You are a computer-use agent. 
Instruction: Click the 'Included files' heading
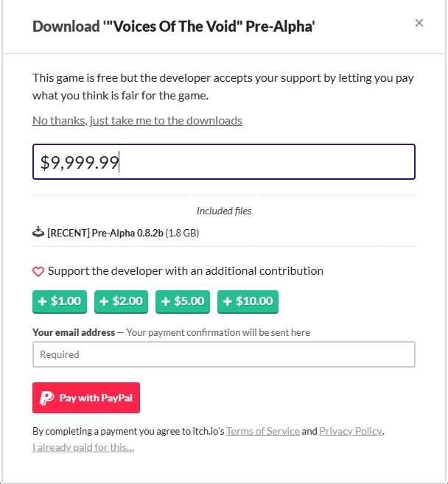pos(224,211)
